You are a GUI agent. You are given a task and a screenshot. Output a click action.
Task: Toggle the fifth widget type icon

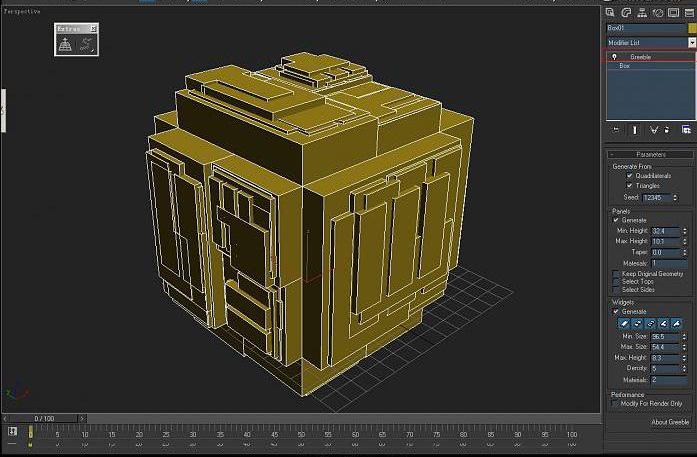pos(676,323)
